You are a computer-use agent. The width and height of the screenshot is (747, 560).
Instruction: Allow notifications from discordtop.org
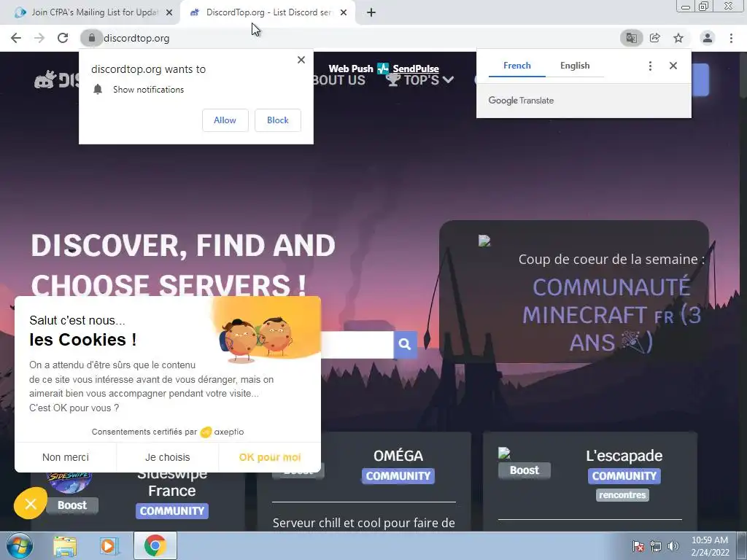tap(225, 120)
